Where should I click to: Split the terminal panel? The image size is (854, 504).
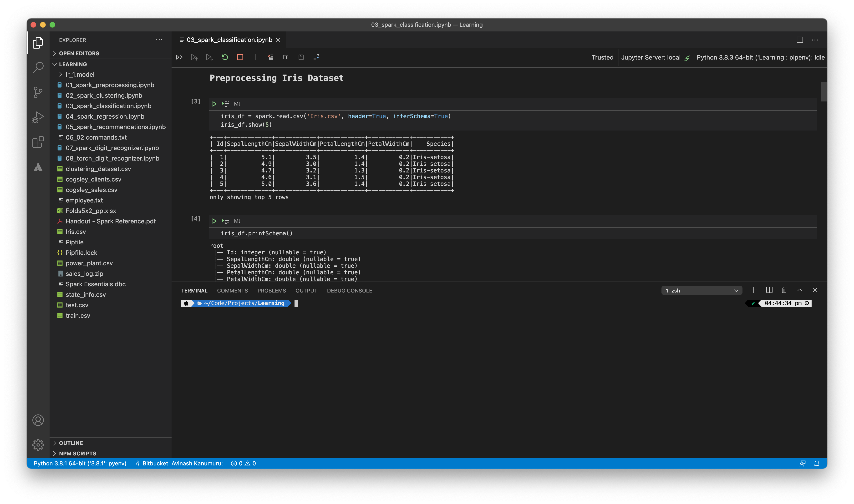[x=769, y=290]
